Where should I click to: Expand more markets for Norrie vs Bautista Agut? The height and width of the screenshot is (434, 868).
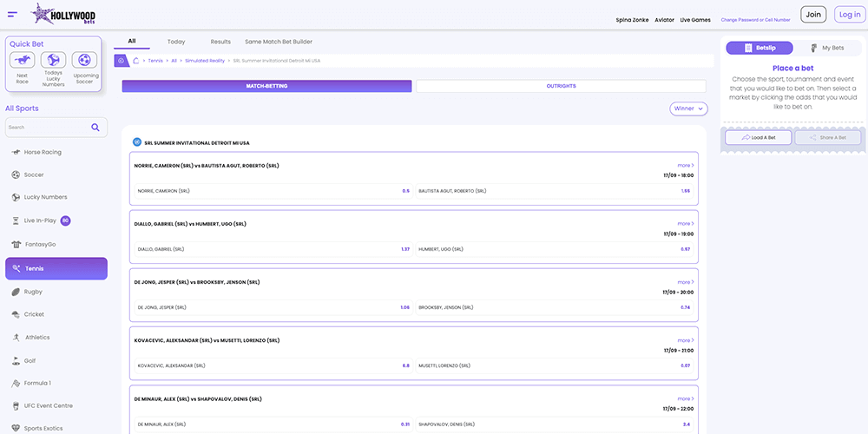click(685, 165)
